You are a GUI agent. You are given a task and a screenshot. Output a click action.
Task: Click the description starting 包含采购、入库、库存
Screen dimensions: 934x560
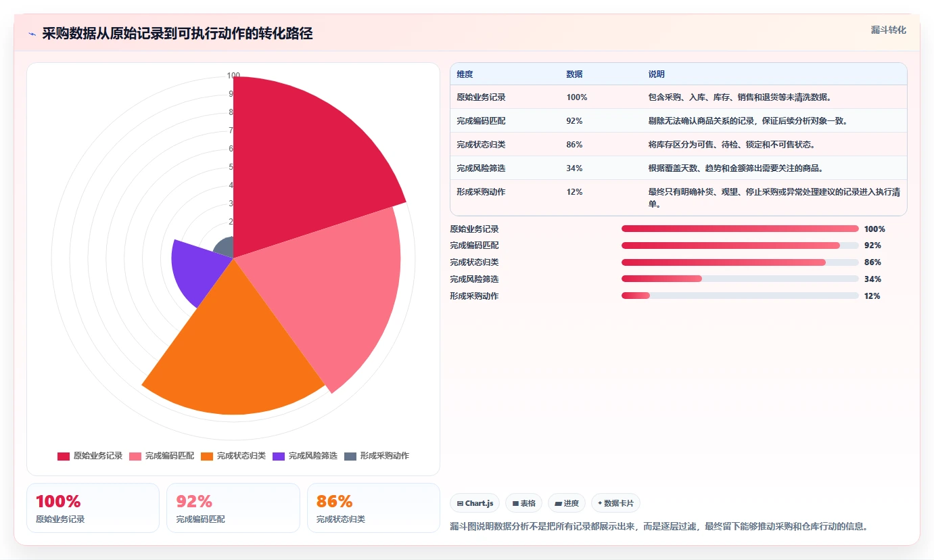pyautogui.click(x=739, y=97)
